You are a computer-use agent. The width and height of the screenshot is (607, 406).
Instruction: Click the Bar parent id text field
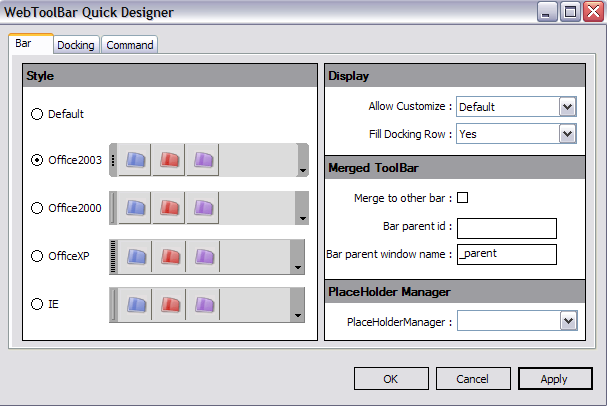(x=506, y=228)
